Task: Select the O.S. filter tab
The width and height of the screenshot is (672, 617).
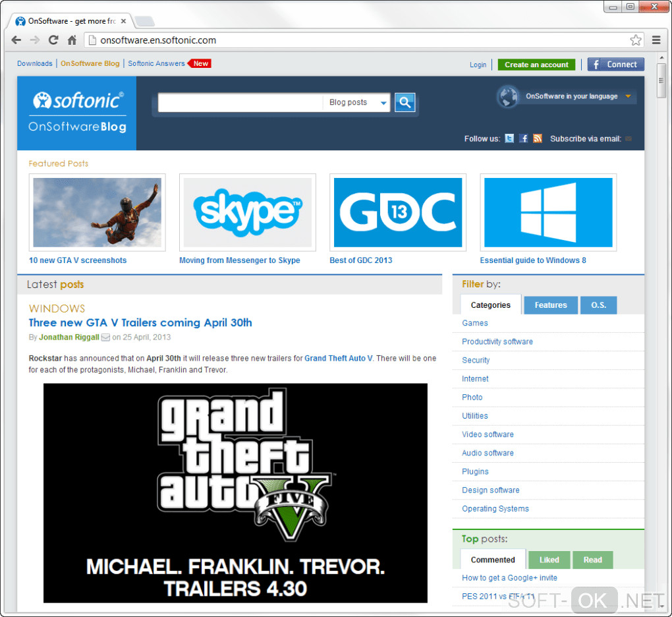Action: 598,305
